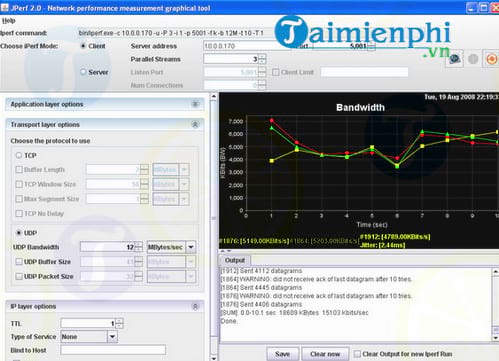
Task: Select the Client mode radio button
Action: click(83, 46)
